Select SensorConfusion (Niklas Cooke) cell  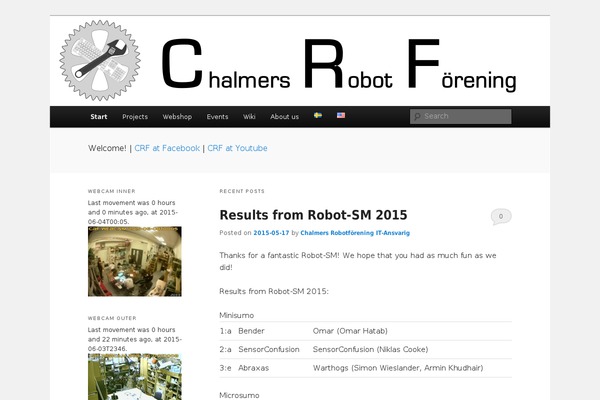pyautogui.click(x=370, y=349)
